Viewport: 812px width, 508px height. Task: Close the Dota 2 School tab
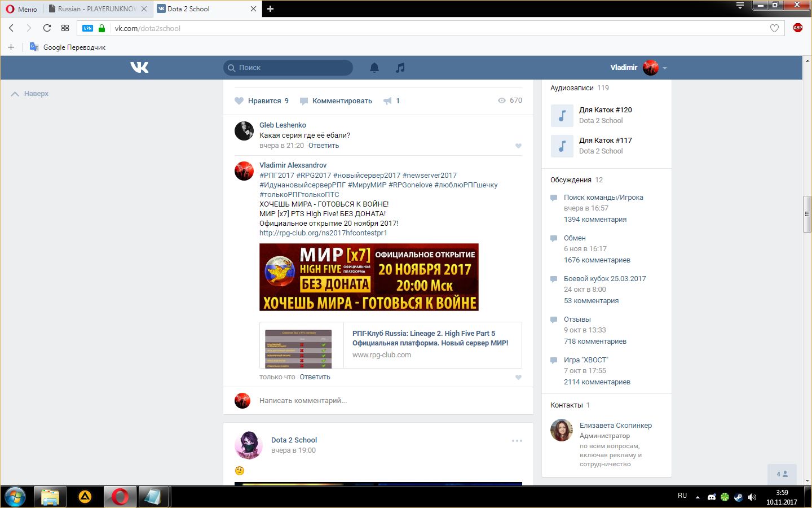click(x=253, y=8)
